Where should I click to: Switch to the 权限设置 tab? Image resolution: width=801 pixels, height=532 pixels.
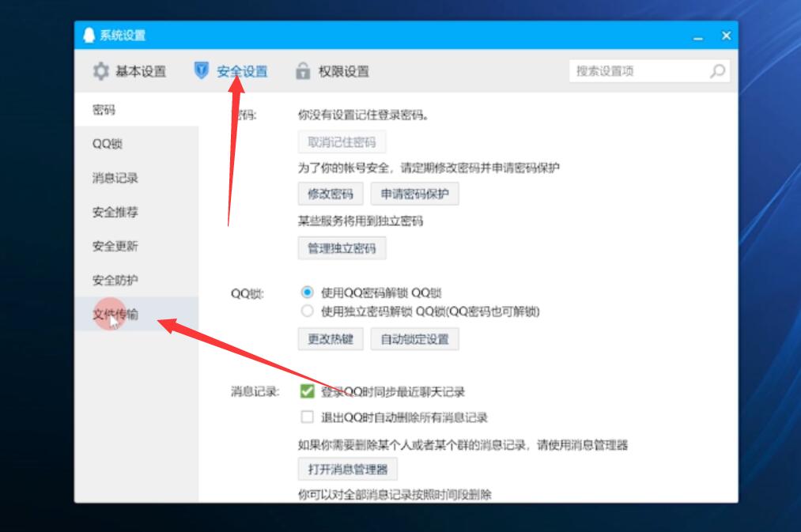click(332, 71)
